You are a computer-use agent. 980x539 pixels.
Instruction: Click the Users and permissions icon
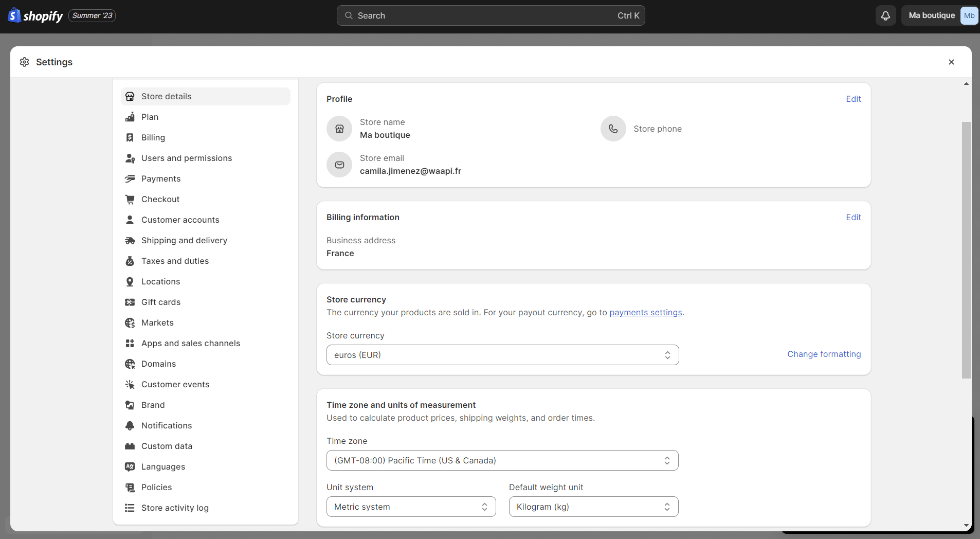130,158
